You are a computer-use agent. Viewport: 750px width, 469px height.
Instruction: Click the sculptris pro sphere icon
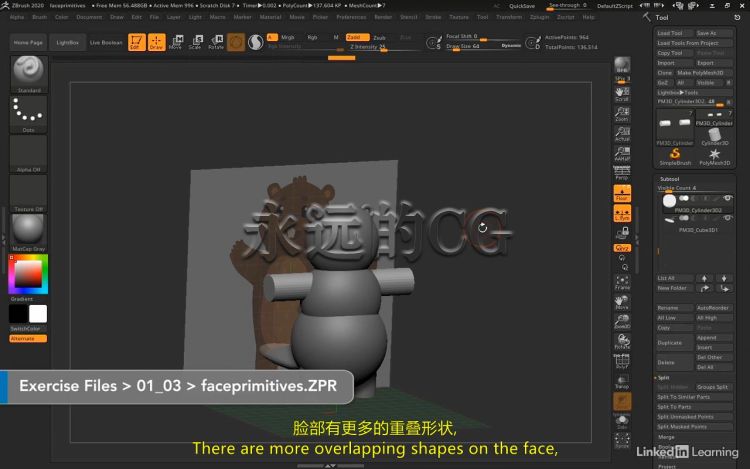pyautogui.click(x=255, y=42)
